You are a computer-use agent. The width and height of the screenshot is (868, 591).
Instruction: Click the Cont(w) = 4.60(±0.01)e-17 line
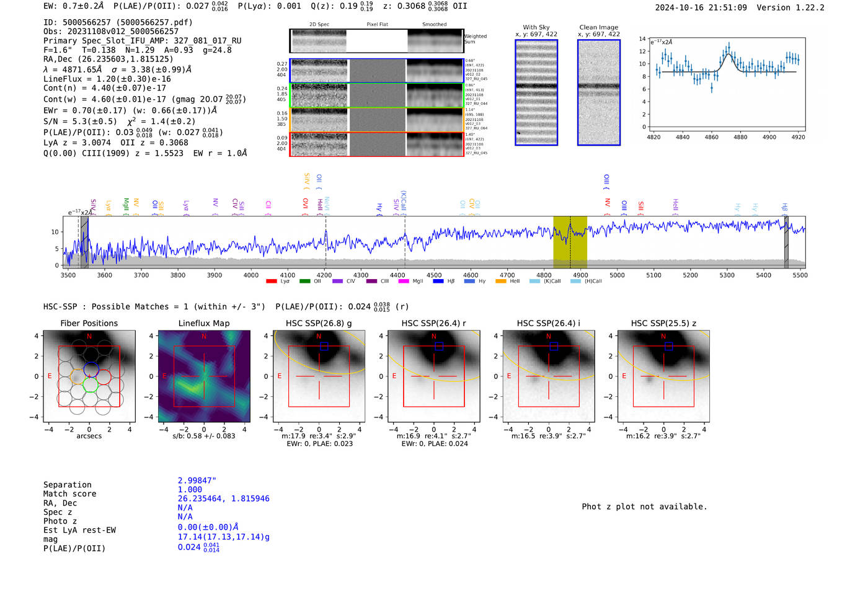coord(144,99)
